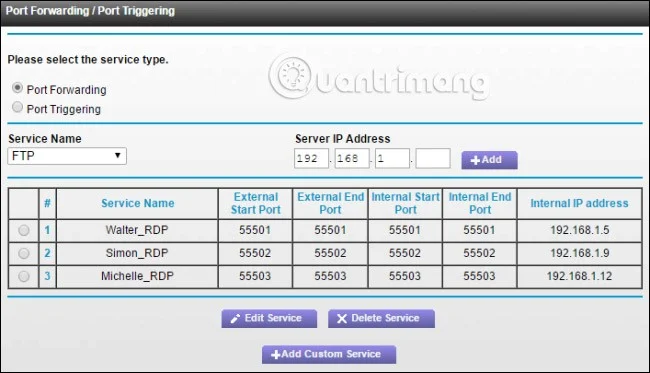Click the Internal IP address column header
This screenshot has height=373, width=650.
point(580,203)
